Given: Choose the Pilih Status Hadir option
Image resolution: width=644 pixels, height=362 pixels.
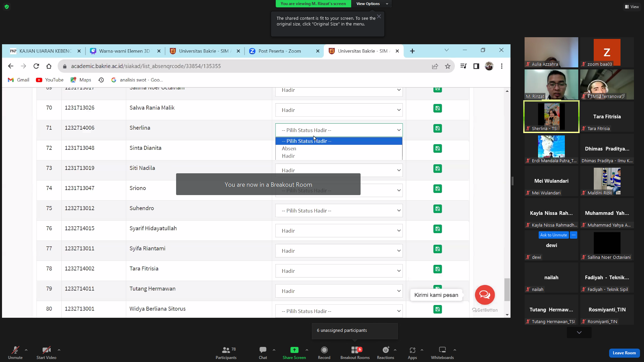Looking at the screenshot, I should coord(339,141).
